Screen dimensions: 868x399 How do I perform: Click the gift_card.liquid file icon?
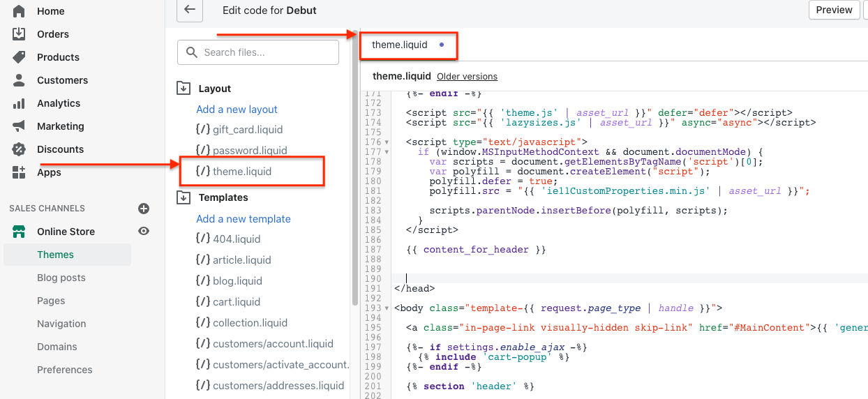tap(203, 129)
